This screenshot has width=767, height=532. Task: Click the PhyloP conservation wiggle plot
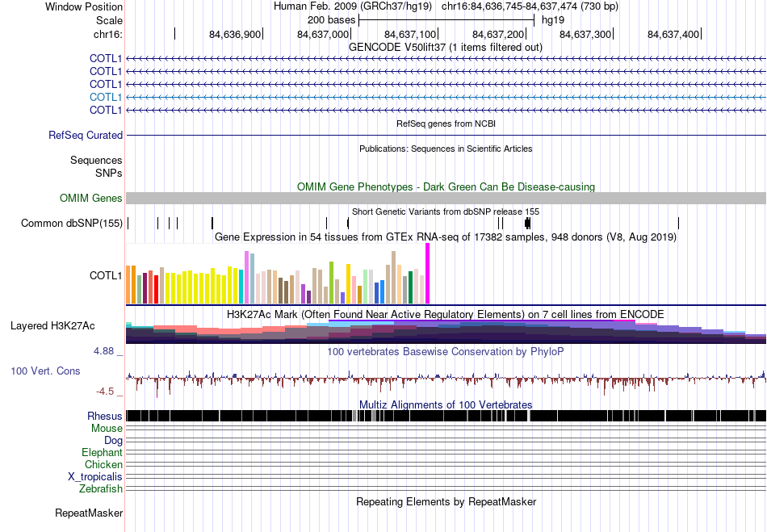[446, 383]
